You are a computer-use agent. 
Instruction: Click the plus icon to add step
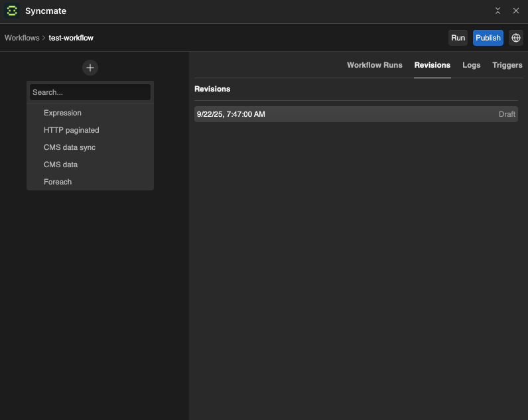(x=90, y=68)
